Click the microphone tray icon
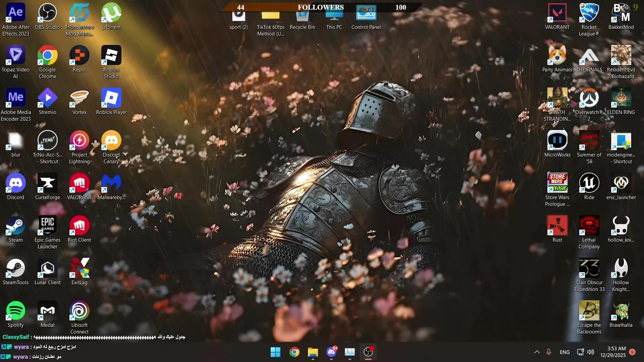644x362 pixels. 549,352
